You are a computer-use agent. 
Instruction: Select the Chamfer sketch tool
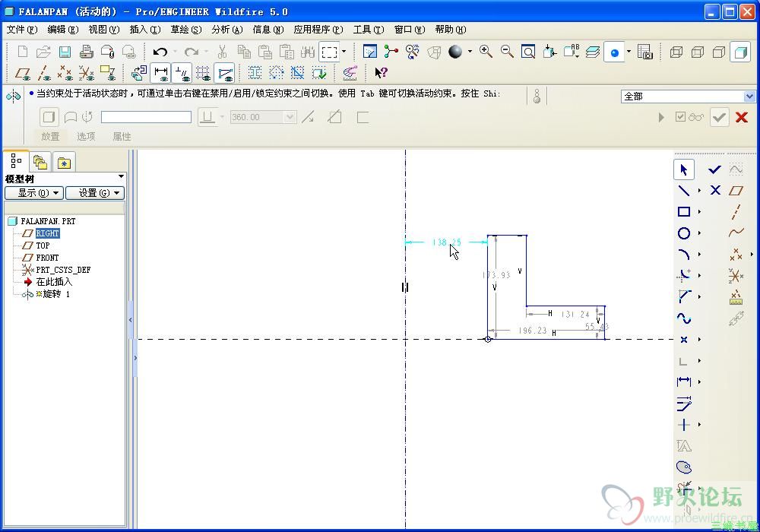click(683, 296)
